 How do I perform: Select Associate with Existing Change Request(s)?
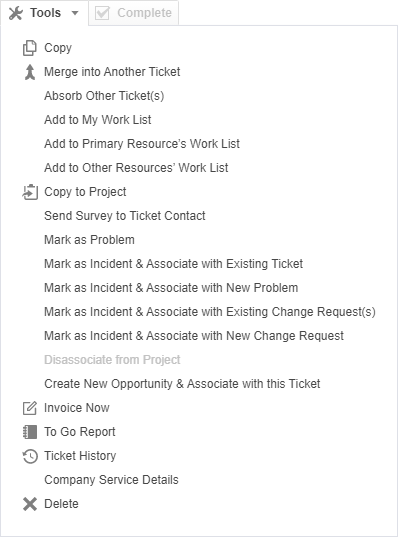point(210,312)
